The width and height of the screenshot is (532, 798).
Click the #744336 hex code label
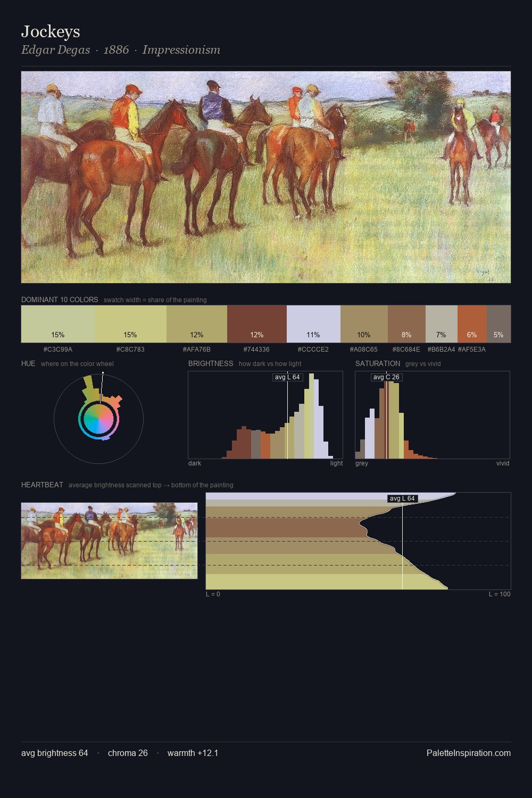click(256, 350)
